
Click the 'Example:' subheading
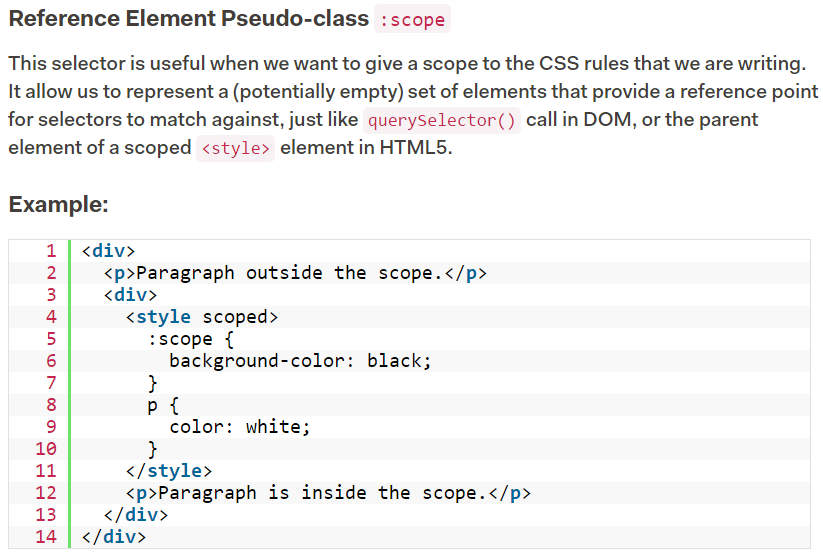pyautogui.click(x=58, y=204)
